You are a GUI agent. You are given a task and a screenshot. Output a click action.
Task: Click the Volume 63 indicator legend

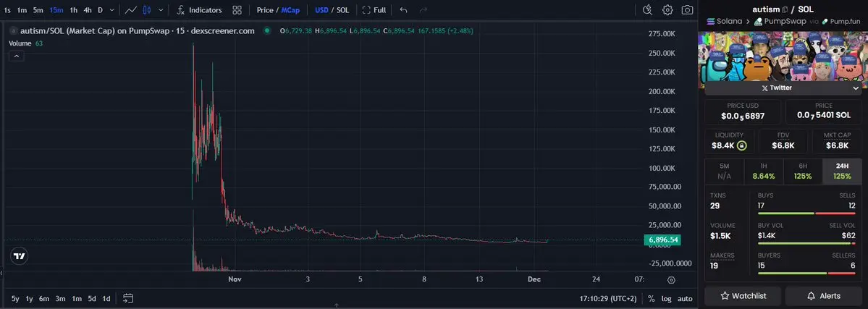(x=25, y=43)
